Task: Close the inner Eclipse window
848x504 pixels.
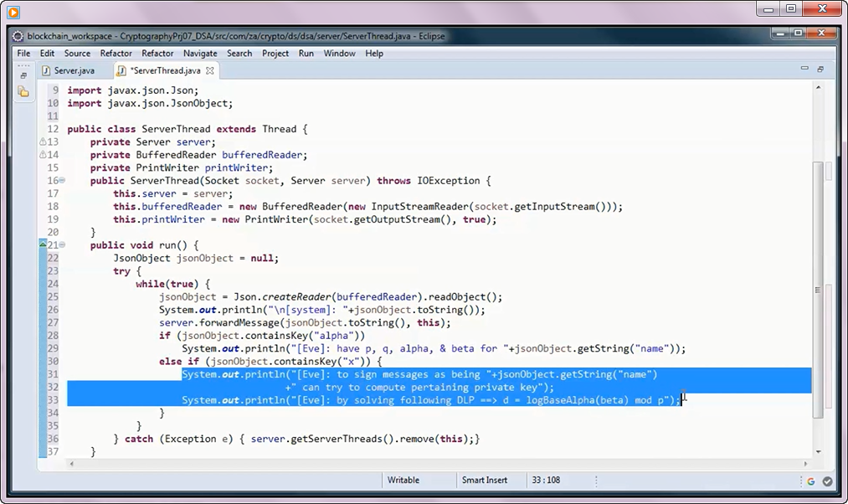Action: pyautogui.click(x=822, y=33)
